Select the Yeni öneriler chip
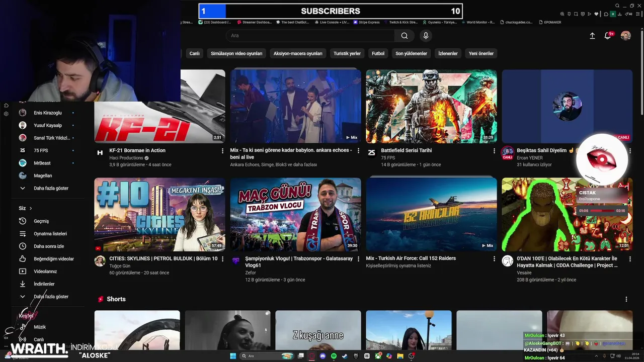This screenshot has height=362, width=644. coord(481,53)
